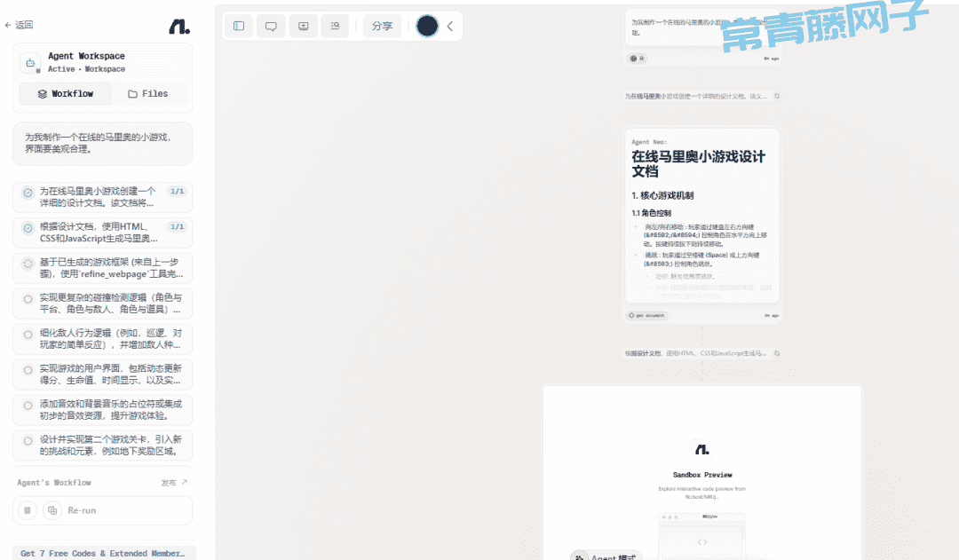Switch to the Workflow tab
The image size is (959, 560).
coord(66,93)
